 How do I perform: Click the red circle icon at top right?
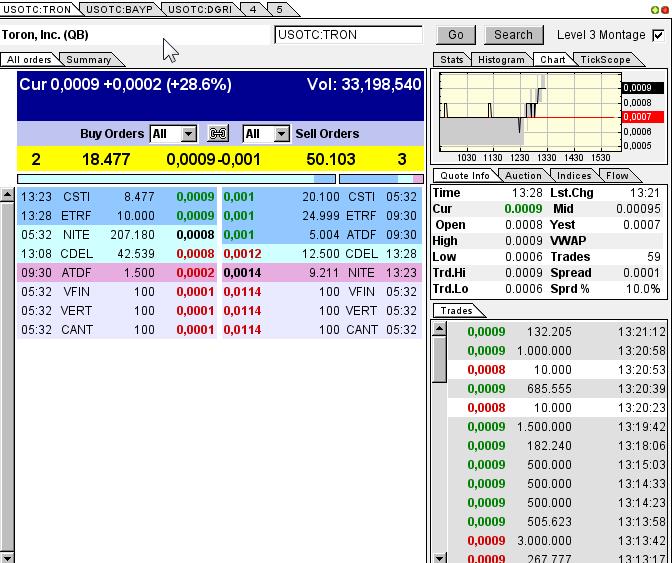(665, 9)
